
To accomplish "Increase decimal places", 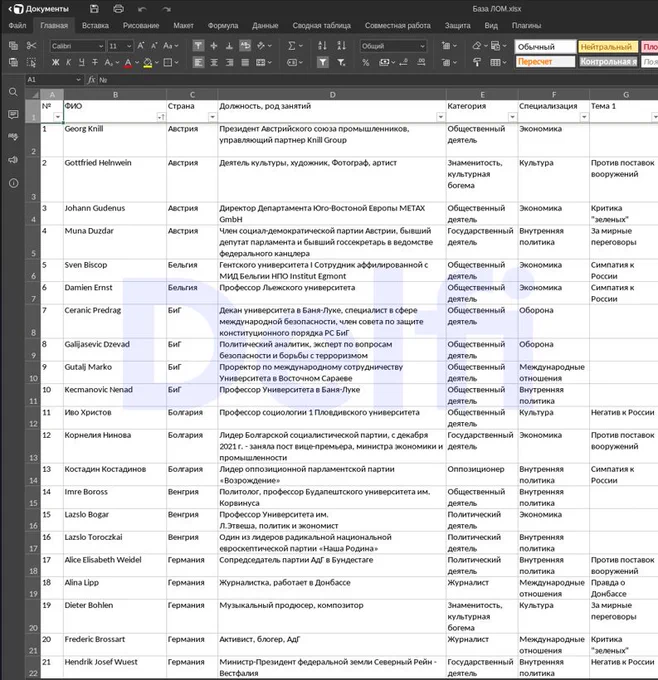I will click(x=421, y=62).
